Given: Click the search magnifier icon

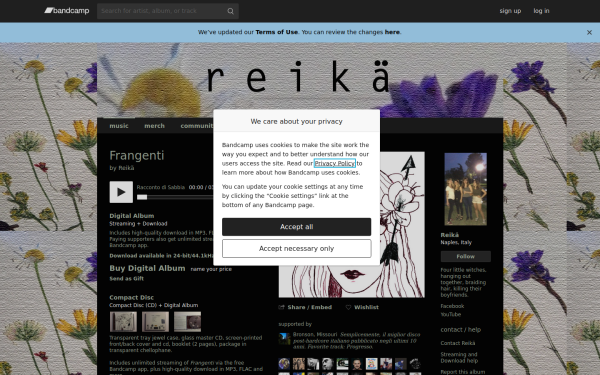Looking at the screenshot, I should pyautogui.click(x=230, y=11).
